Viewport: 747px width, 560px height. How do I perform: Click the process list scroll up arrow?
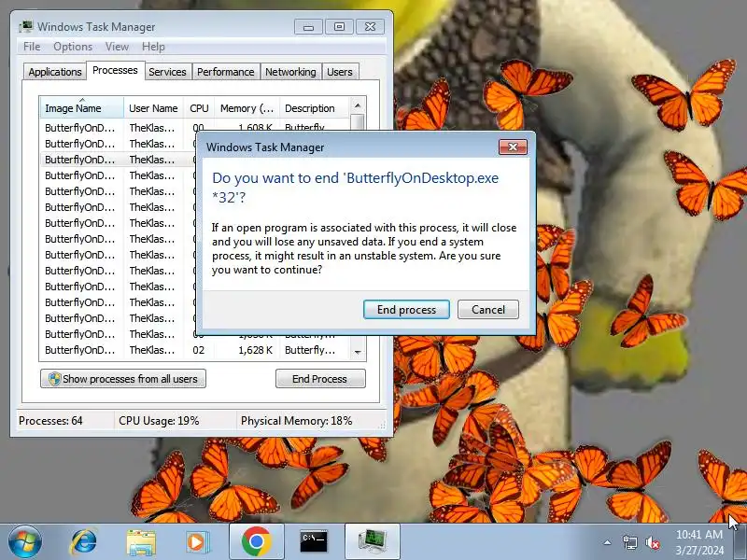click(x=358, y=105)
